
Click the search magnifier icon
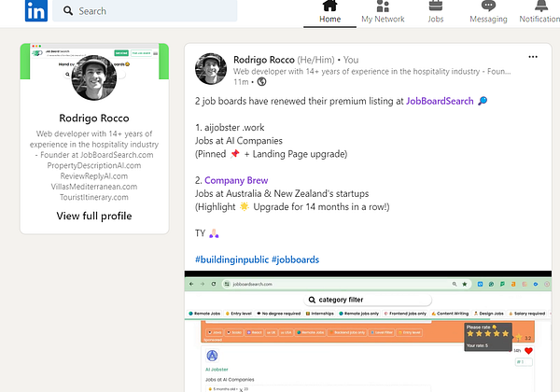coord(68,10)
